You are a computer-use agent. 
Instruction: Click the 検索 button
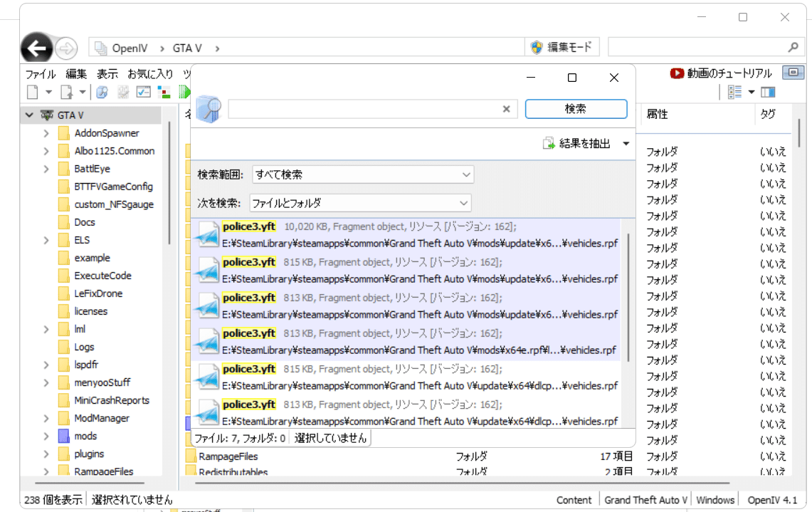576,109
